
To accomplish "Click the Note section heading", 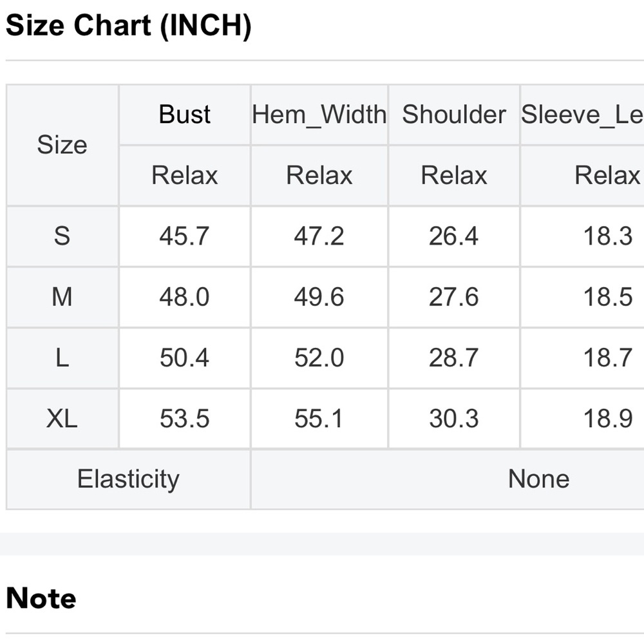I will pos(41,598).
